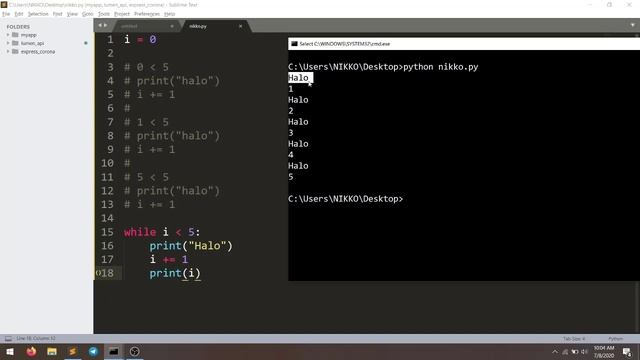Click the last prompt line in cmd
The image size is (640, 360).
345,199
